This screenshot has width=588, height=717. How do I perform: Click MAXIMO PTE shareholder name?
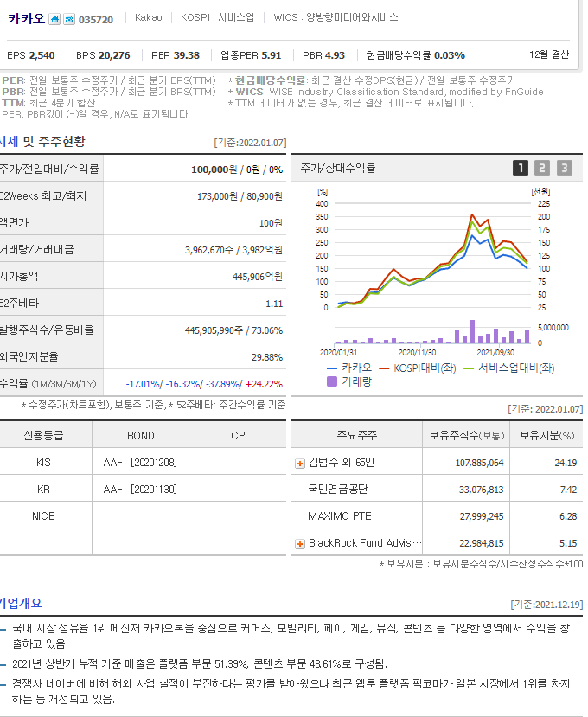coord(339,516)
